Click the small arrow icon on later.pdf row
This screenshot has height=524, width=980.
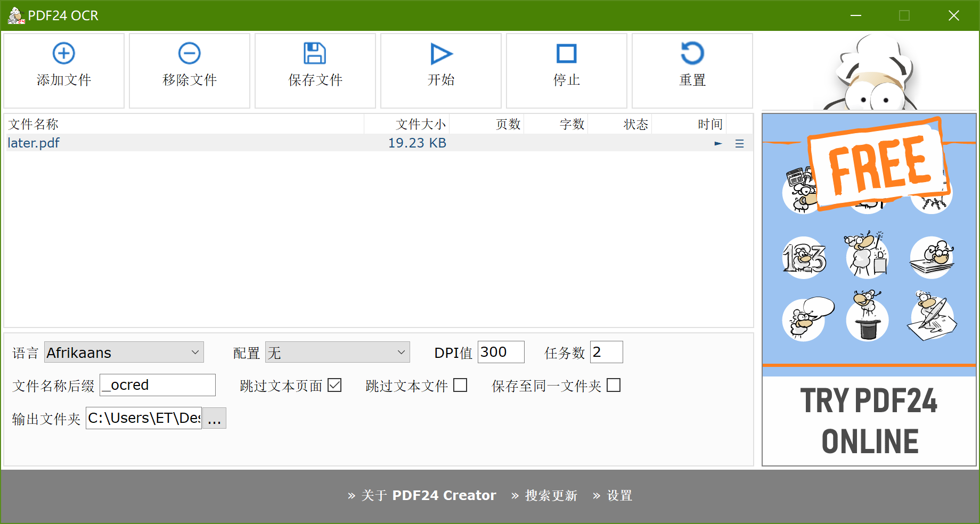click(x=718, y=143)
